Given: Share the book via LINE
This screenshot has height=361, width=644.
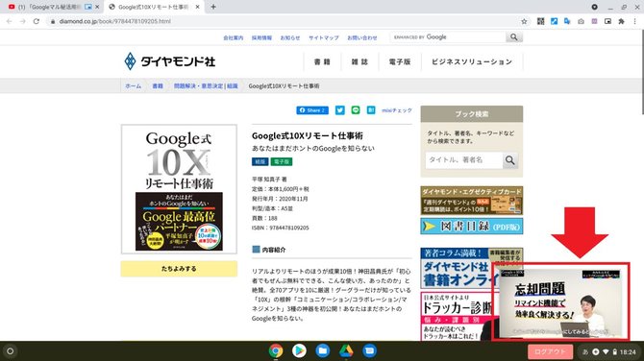Looking at the screenshot, I should (356, 110).
